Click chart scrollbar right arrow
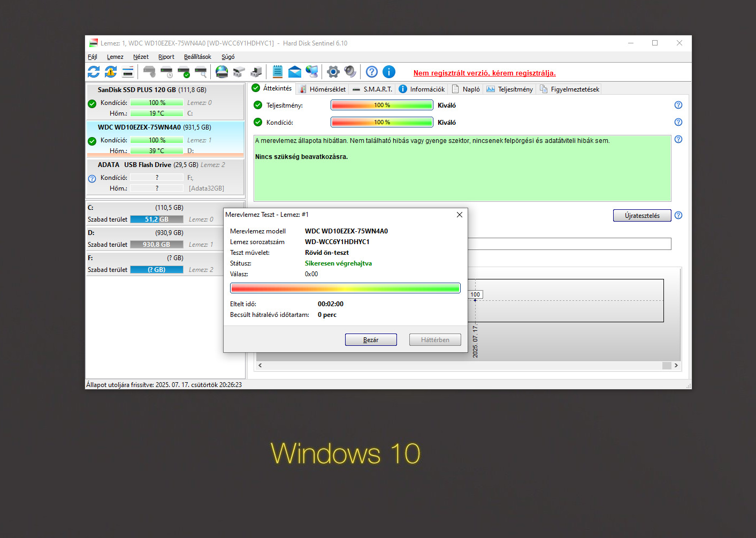The width and height of the screenshot is (756, 538). pos(676,365)
